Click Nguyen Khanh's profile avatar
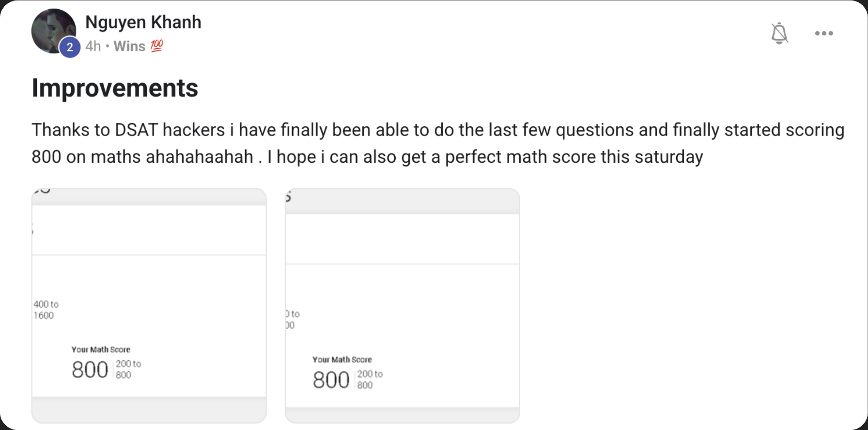This screenshot has width=868, height=430. (x=52, y=29)
